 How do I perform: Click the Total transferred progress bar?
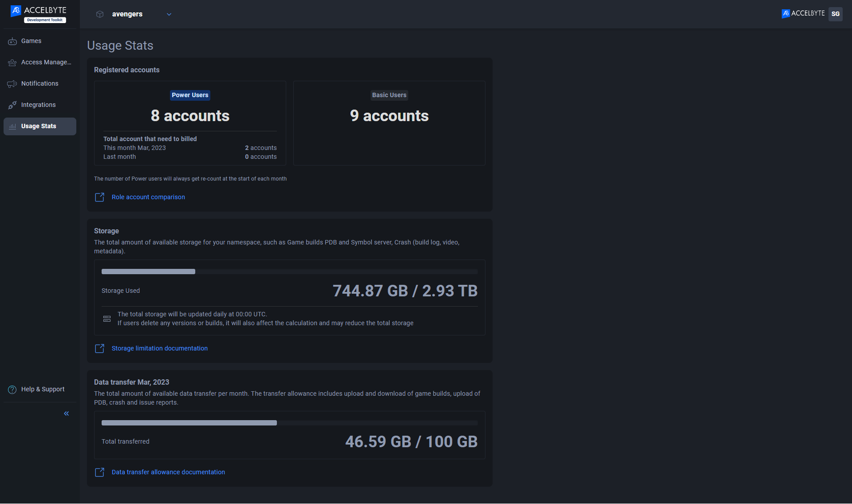click(x=290, y=423)
